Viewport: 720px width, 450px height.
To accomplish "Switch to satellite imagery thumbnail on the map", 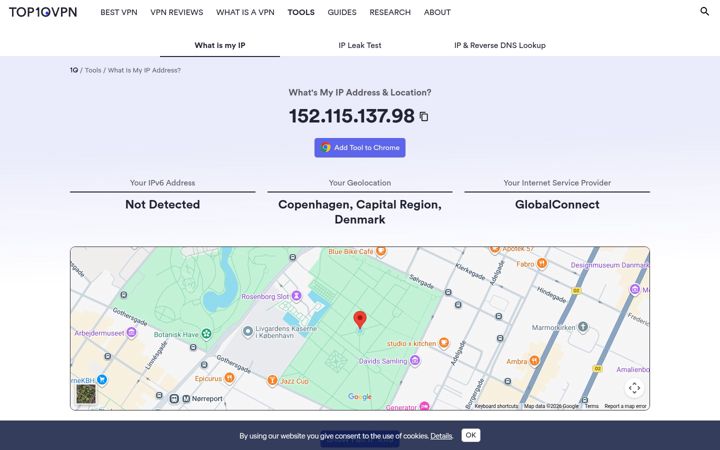I will (86, 394).
